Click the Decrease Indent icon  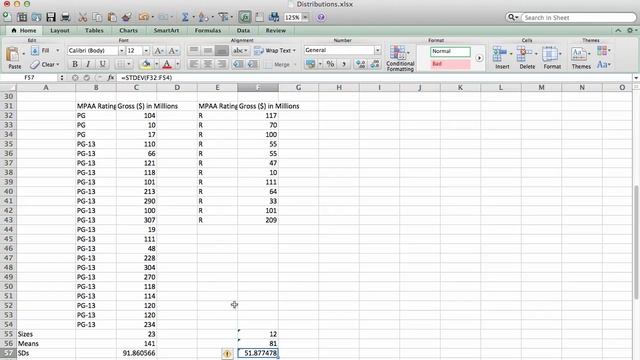pyautogui.click(x=238, y=64)
